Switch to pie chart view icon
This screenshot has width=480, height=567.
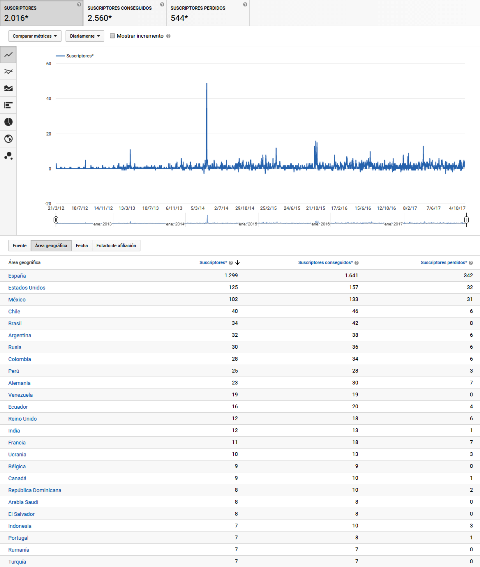(8, 122)
